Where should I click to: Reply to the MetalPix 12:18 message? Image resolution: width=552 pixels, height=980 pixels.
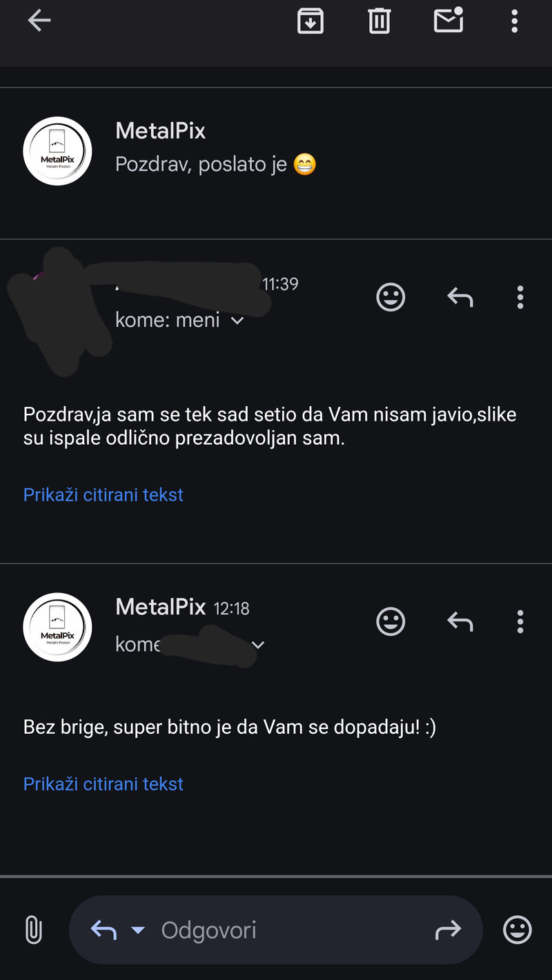pyautogui.click(x=460, y=622)
